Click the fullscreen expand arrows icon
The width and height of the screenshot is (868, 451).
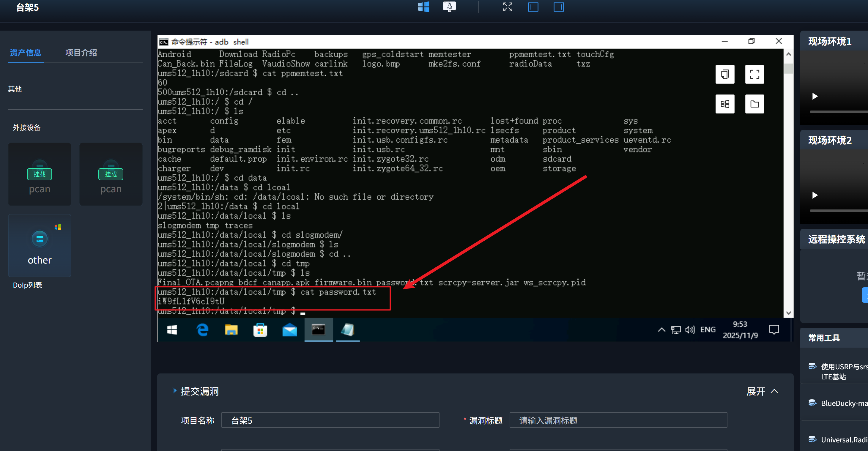coord(508,7)
